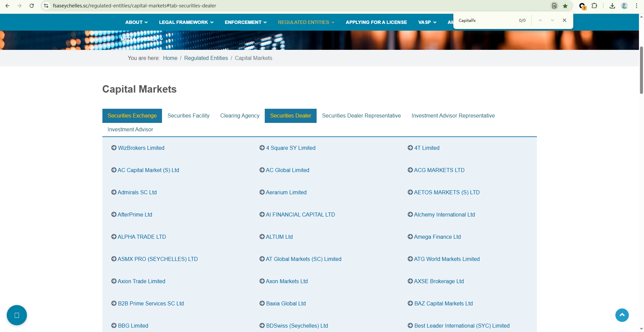Switch to the Investment Advisor tab
Screen dimensions: 644x332
(130, 130)
